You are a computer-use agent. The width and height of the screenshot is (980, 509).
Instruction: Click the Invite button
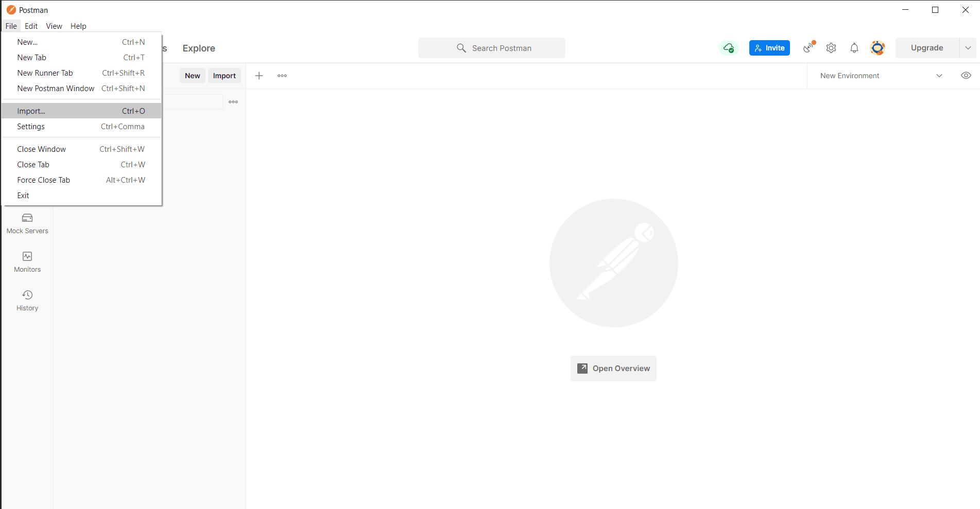[x=769, y=48]
